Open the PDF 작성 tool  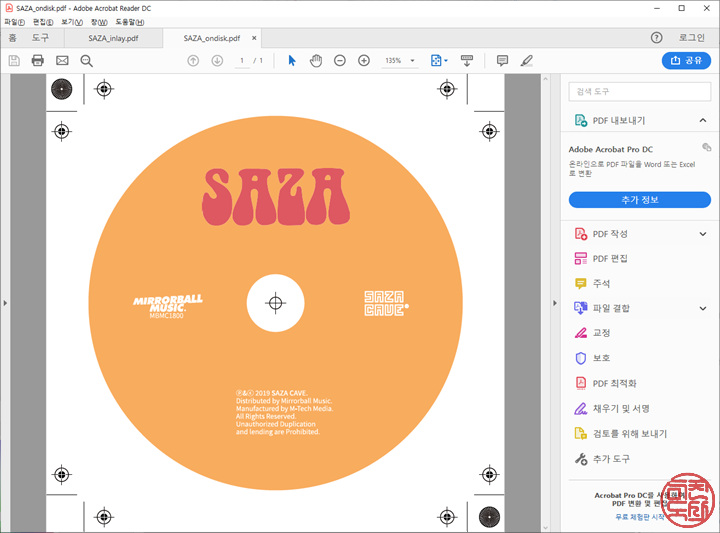(610, 234)
